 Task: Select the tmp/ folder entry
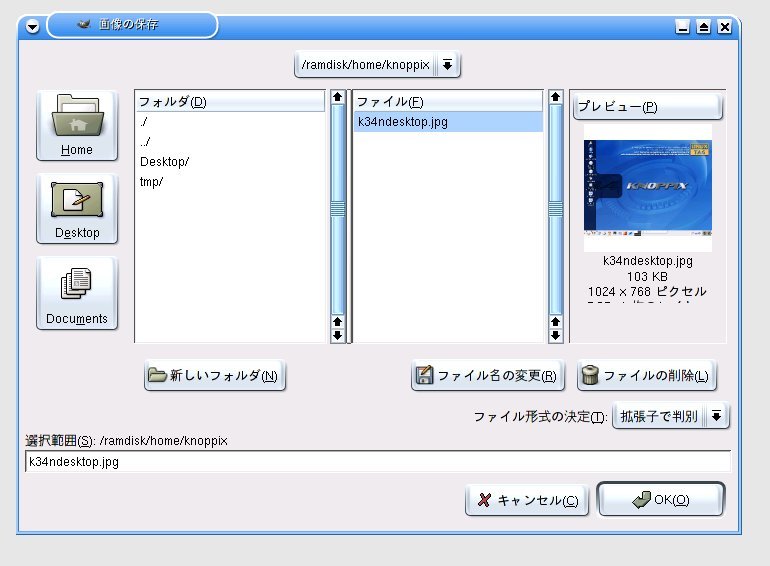point(230,182)
